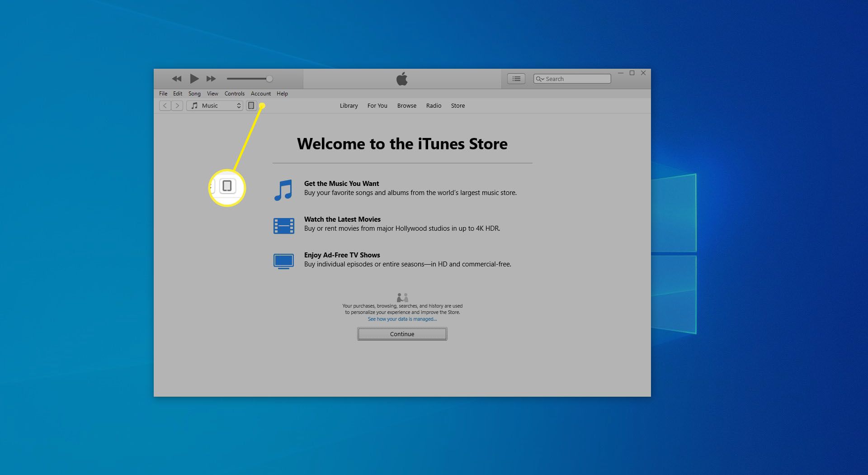Skip ahead with the fast-forward button
The image size is (868, 475).
coord(211,79)
